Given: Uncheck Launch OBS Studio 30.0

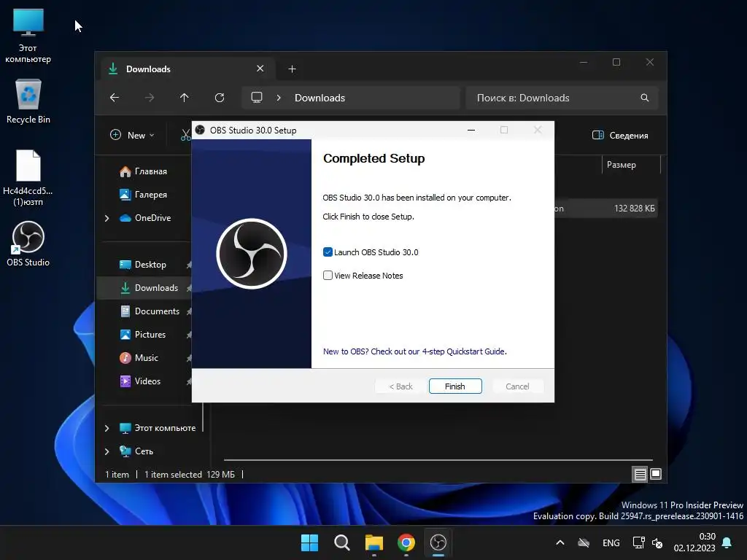Looking at the screenshot, I should pyautogui.click(x=328, y=252).
